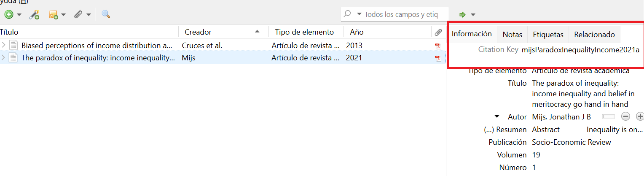Open PDF attachment of the Mijs article
The width and height of the screenshot is (644, 176).
coord(437,58)
